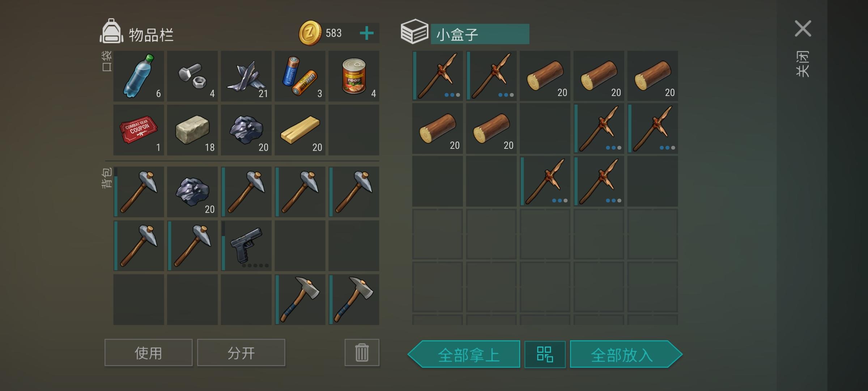
Task: Click the delete trash can button
Action: coord(362,353)
